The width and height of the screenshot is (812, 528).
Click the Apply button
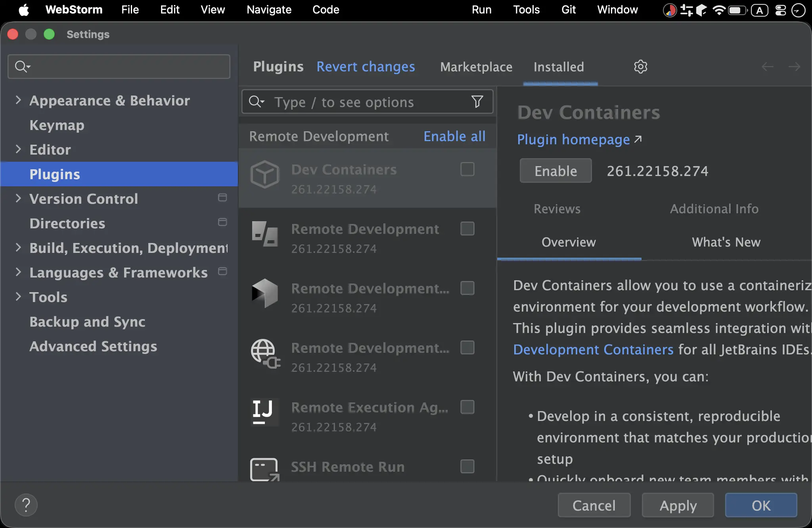coord(678,505)
